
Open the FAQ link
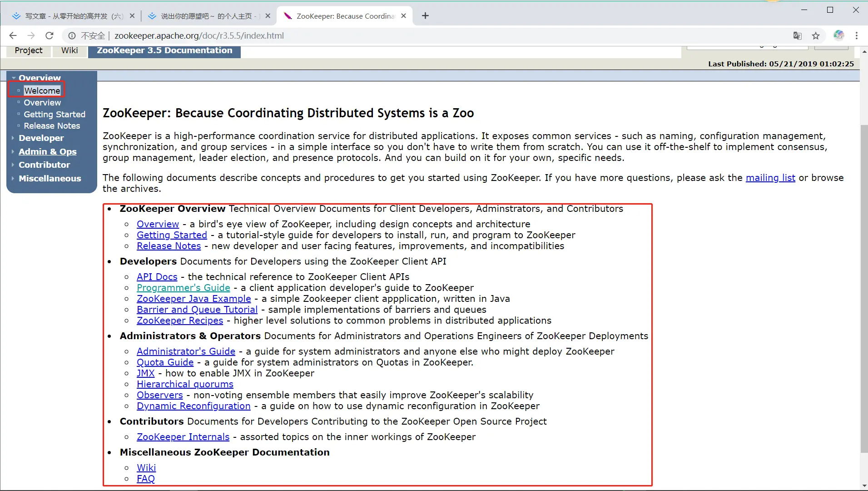[x=145, y=479]
